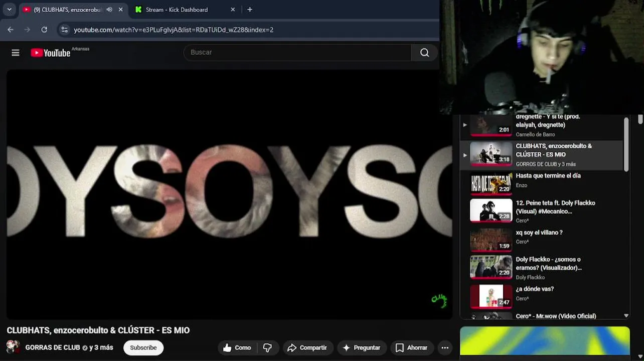Image resolution: width=644 pixels, height=361 pixels.
Task: Click playlist scrollbar down arrow
Action: pos(626,315)
